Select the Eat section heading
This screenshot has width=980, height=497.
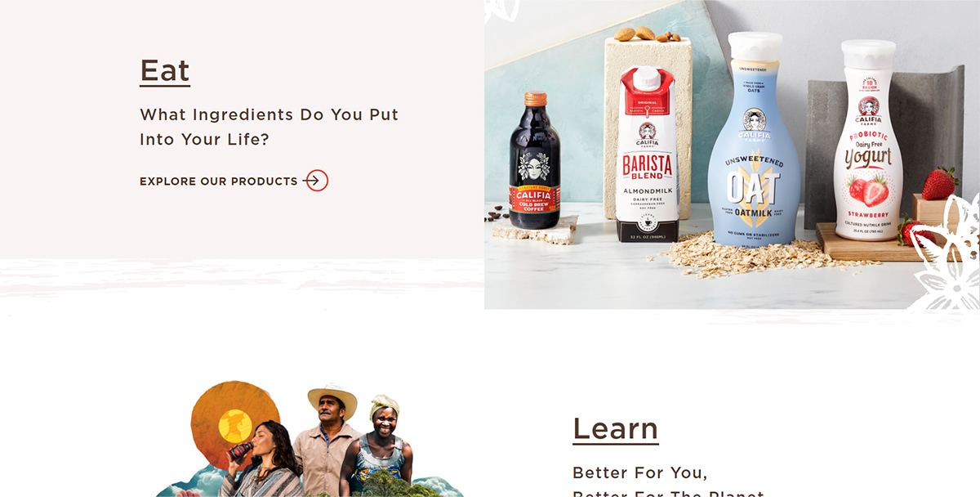pyautogui.click(x=165, y=71)
